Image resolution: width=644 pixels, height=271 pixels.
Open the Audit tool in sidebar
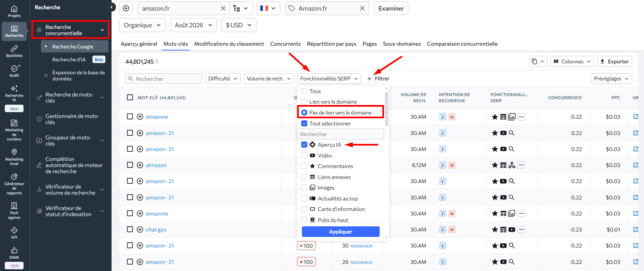[x=14, y=71]
